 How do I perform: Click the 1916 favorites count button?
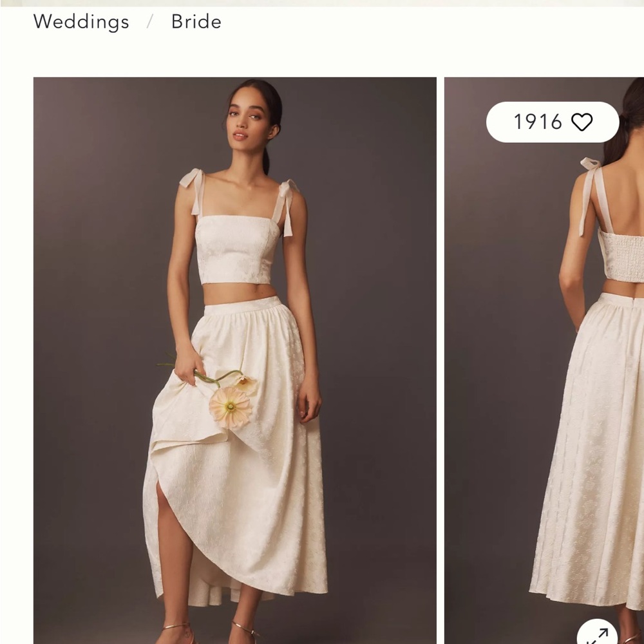point(553,121)
